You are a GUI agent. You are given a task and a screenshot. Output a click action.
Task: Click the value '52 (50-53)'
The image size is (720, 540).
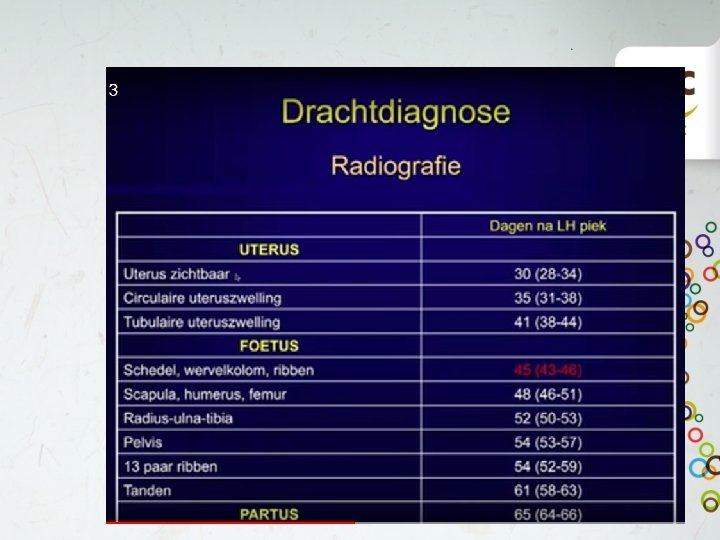pos(548,418)
